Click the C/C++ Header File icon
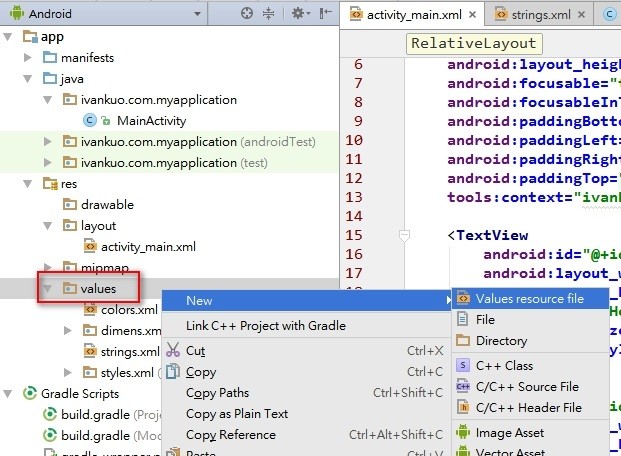Screen dimensions: 621x456 pyautogui.click(x=463, y=407)
